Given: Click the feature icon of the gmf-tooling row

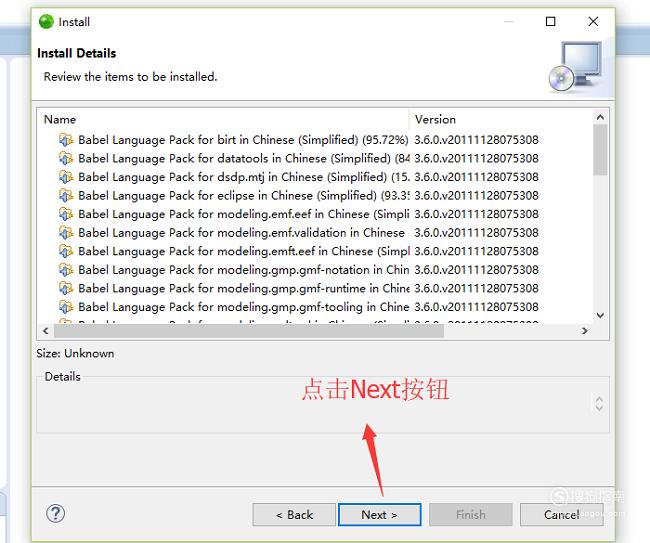Looking at the screenshot, I should tap(66, 307).
